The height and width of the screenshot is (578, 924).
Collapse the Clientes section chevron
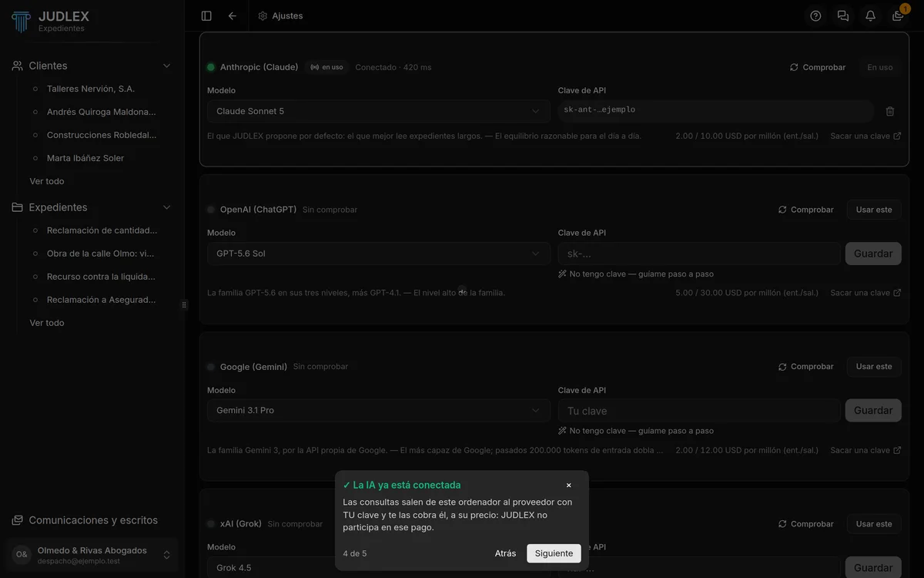(166, 66)
